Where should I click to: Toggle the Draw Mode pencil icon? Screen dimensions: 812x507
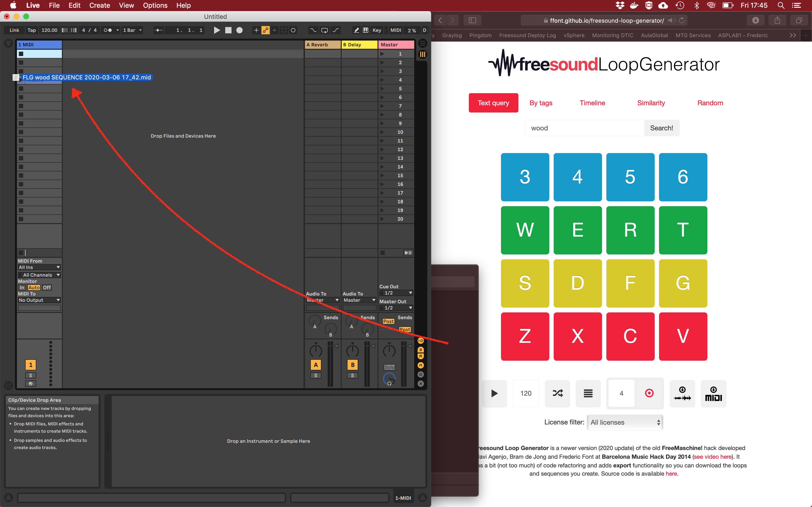point(356,30)
